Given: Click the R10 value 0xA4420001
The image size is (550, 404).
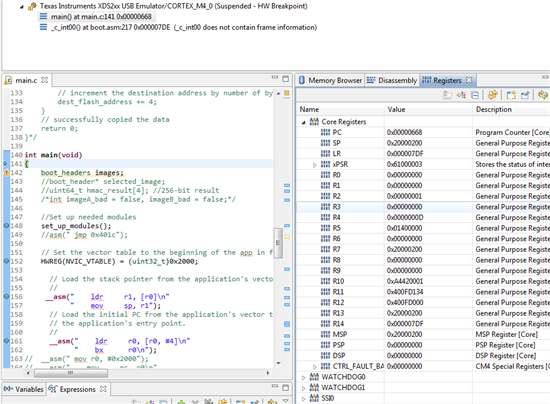Looking at the screenshot, I should 405,281.
